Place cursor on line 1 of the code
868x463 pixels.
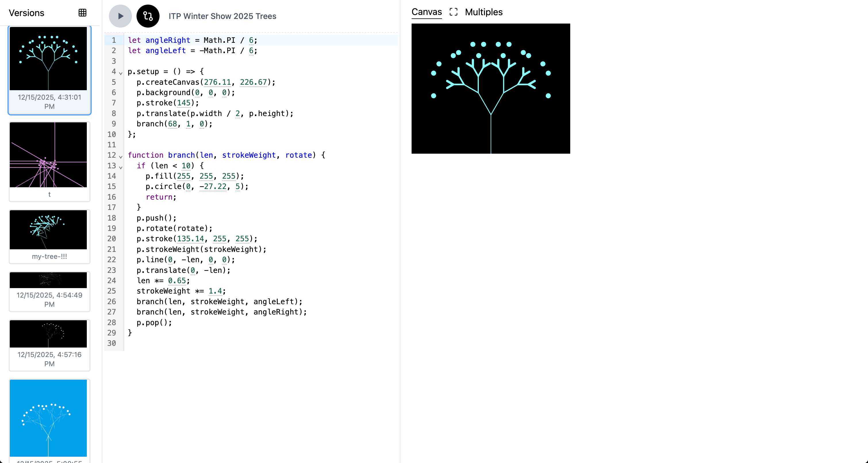pos(192,40)
